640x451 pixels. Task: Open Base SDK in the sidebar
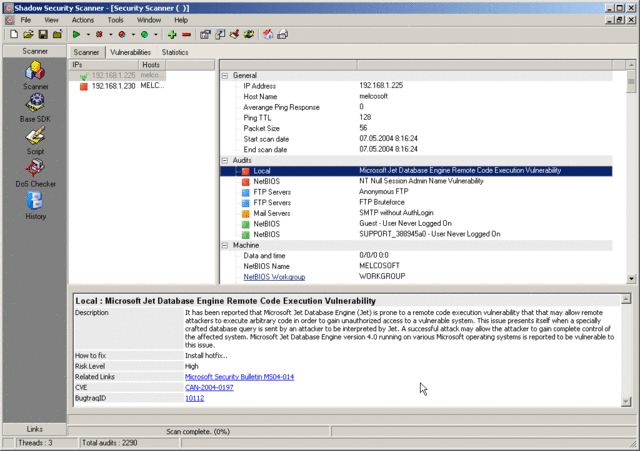click(x=36, y=108)
